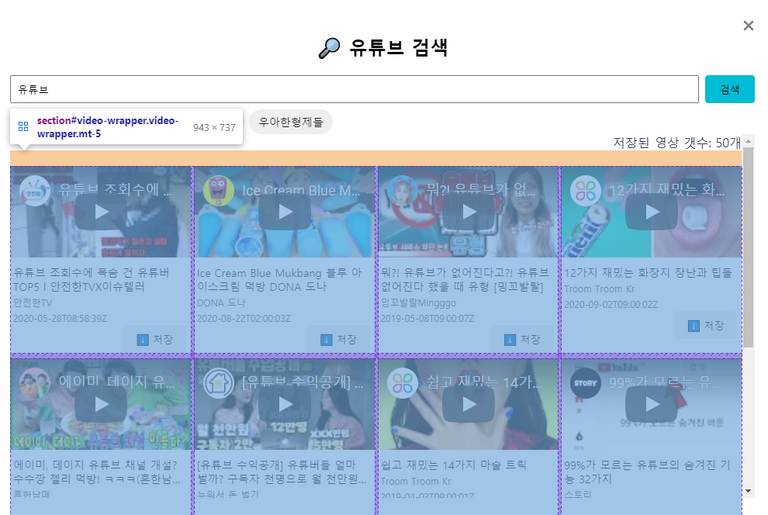Click channel name 안전한TV
This screenshot has width=768, height=515.
32,303
